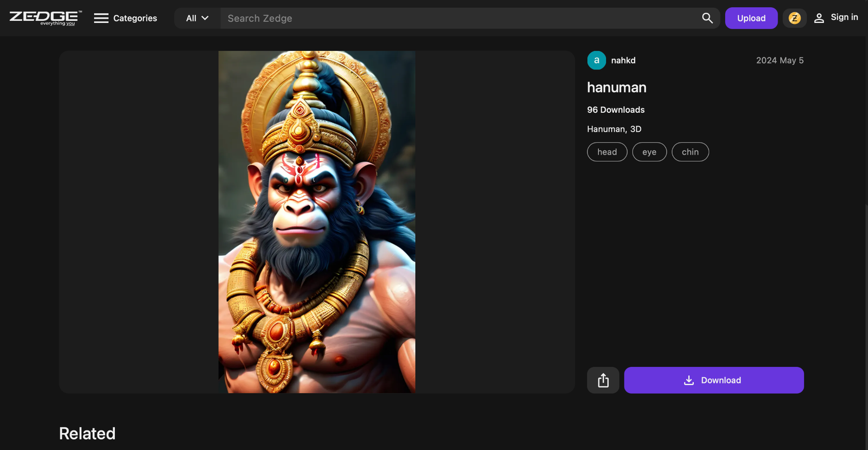Image resolution: width=868 pixels, height=450 pixels.
Task: Select the chin tag chip
Action: coord(690,152)
